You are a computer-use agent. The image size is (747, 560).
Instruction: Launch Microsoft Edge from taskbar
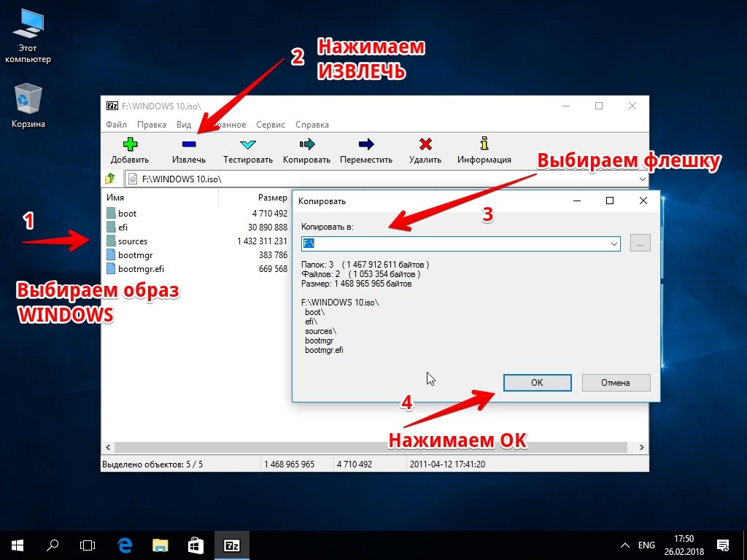point(124,545)
